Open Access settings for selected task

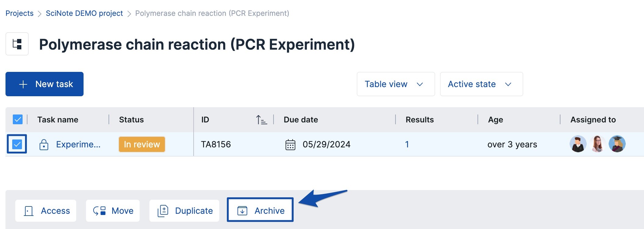(x=46, y=210)
